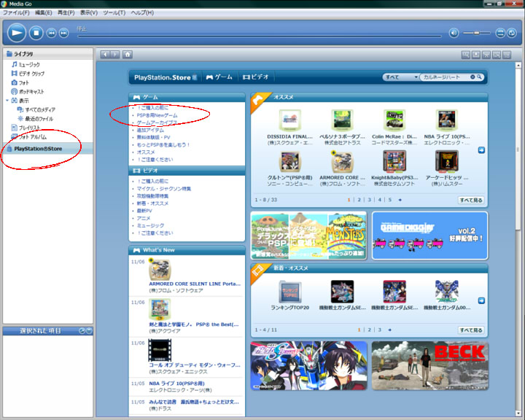The height and width of the screenshot is (420, 525).
Task: Switch to the ゲーム store tab
Action: 219,77
